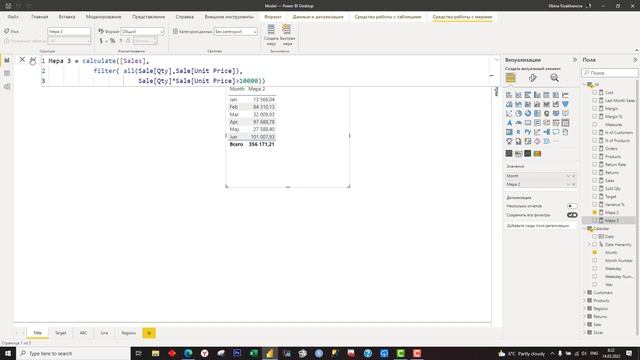640x360 pixels.
Task: Check the Sales measure checkbox
Action: pyautogui.click(x=594, y=180)
